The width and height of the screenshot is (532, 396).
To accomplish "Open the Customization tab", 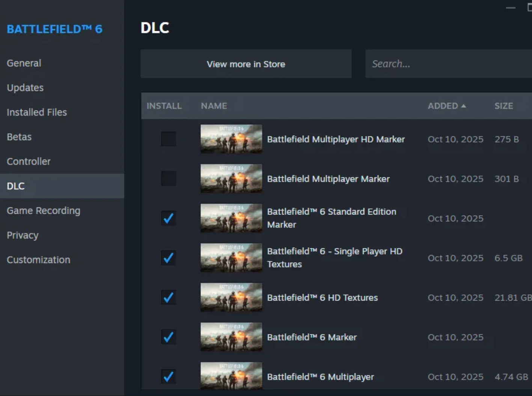I will (62, 260).
